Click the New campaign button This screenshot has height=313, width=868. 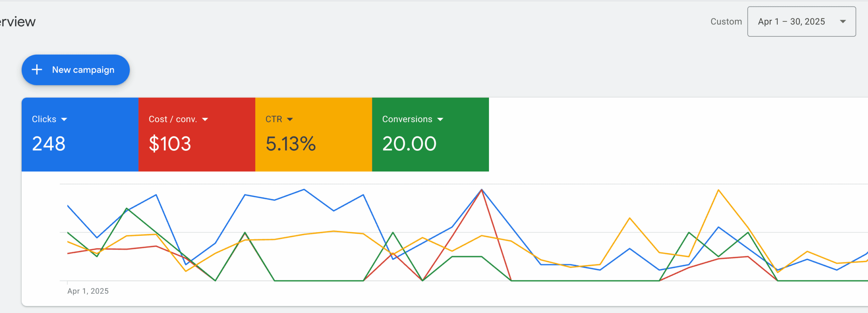coord(75,70)
